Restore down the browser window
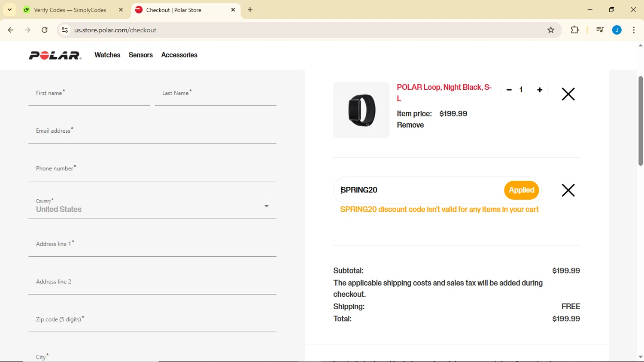644x362 pixels. (x=611, y=9)
